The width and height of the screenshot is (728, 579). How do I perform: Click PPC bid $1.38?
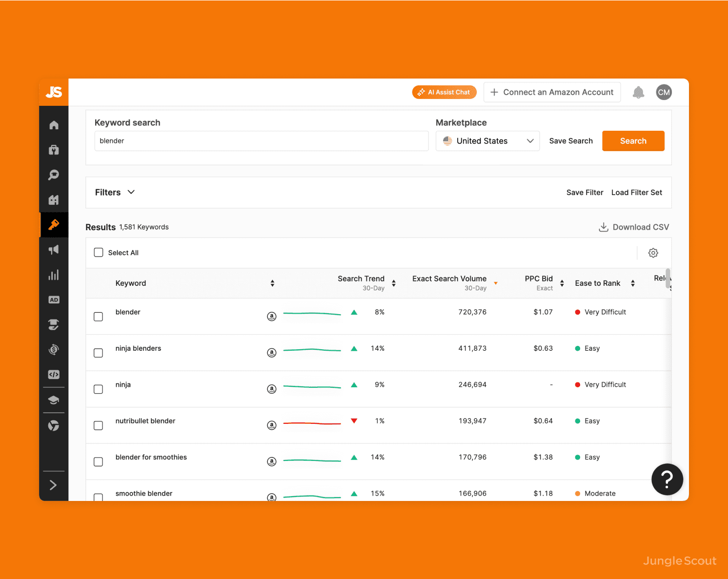[x=543, y=457]
